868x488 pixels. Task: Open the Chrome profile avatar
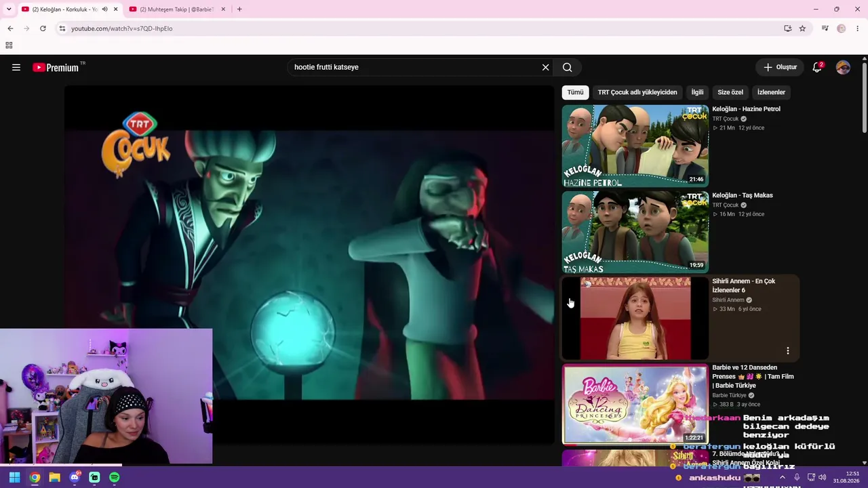[x=841, y=28]
